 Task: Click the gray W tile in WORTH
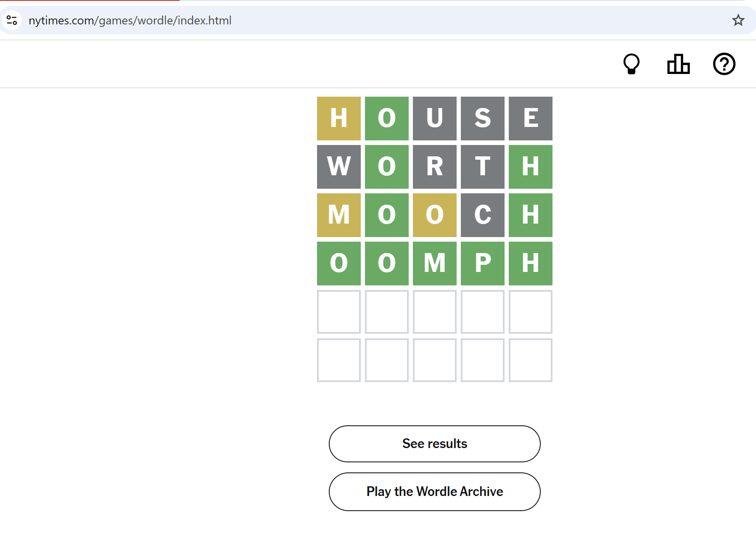click(x=338, y=166)
